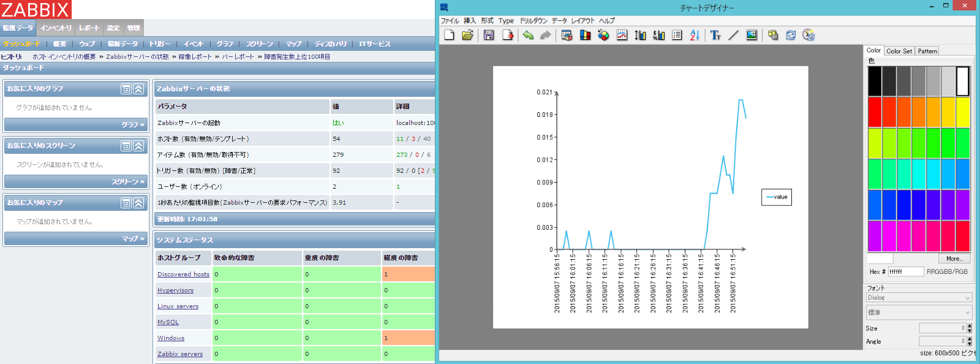Open the Hypervisors host group link
980x364 pixels.
pos(175,290)
